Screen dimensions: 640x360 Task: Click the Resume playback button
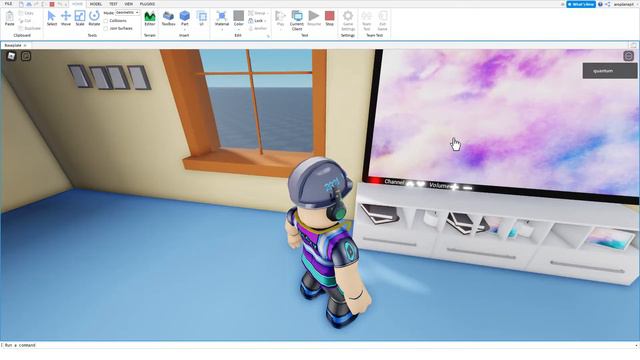click(314, 18)
